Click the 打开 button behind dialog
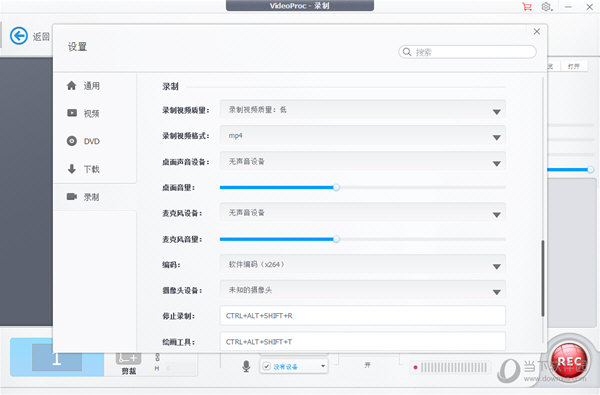 coord(573,66)
